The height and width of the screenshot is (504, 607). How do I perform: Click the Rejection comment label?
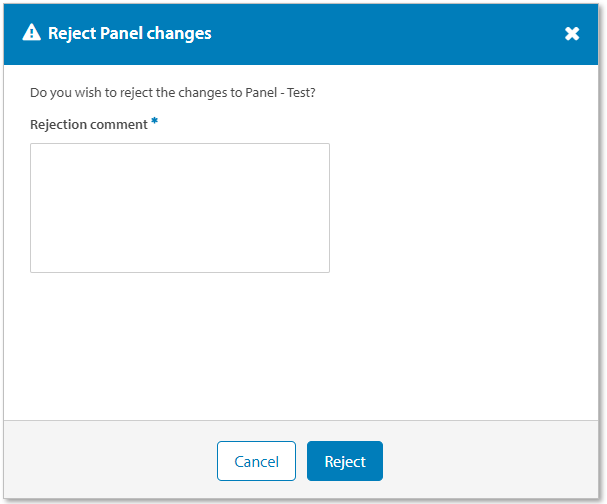pyautogui.click(x=88, y=125)
